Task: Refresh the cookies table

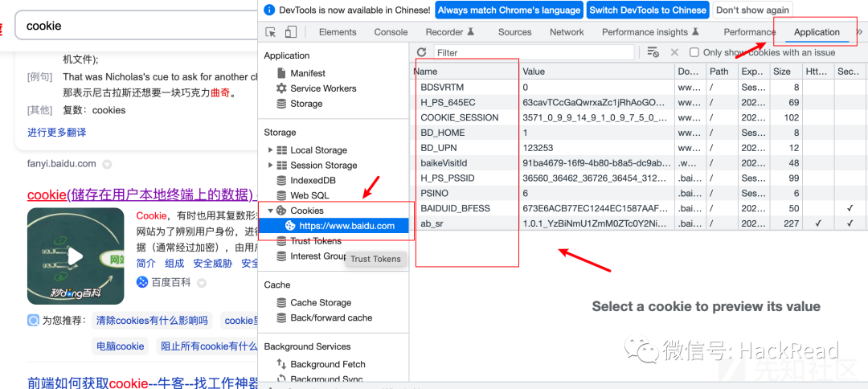Action: click(422, 52)
